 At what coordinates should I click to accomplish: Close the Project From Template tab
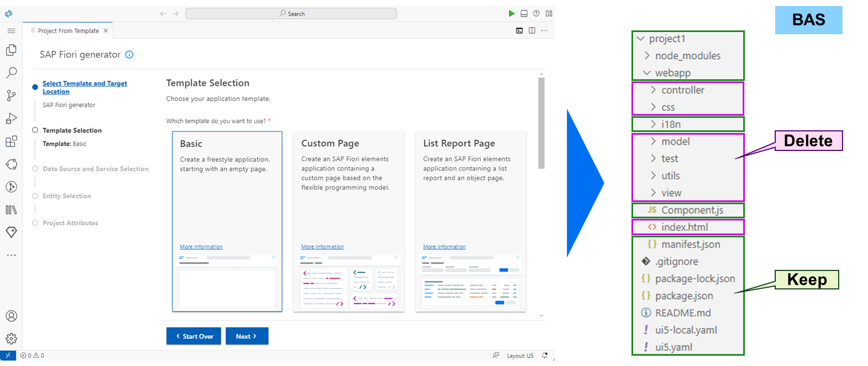point(106,31)
